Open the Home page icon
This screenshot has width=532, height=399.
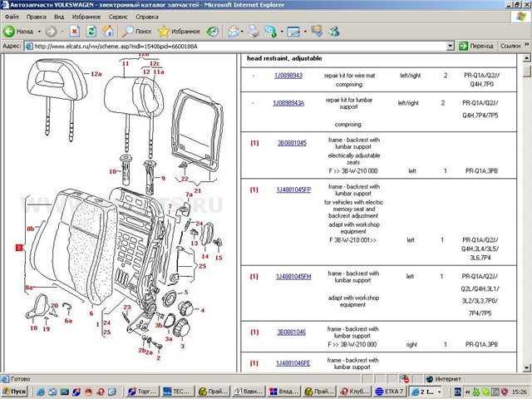108,32
